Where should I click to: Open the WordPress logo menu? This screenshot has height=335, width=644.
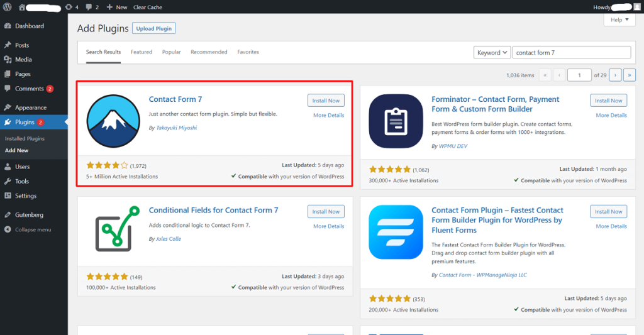[8, 7]
